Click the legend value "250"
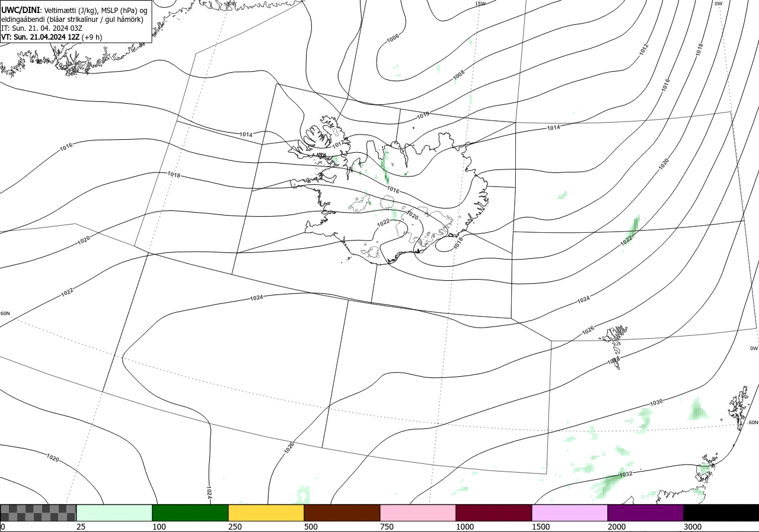 point(235,527)
